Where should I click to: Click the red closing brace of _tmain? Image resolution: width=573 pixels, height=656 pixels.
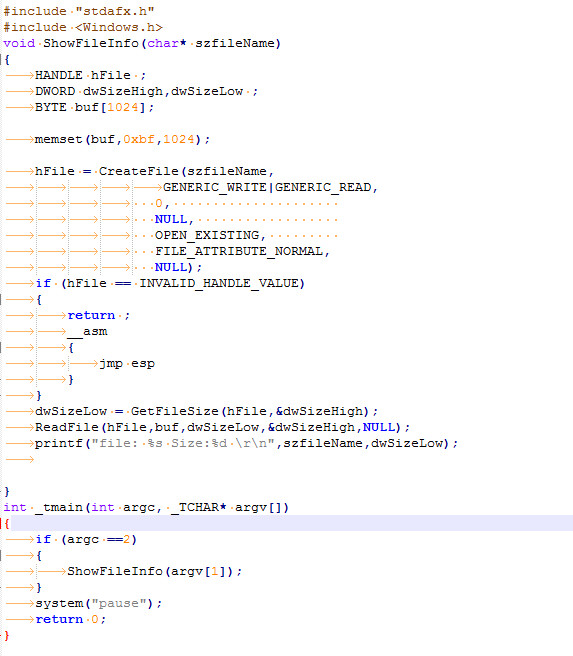click(x=7, y=636)
